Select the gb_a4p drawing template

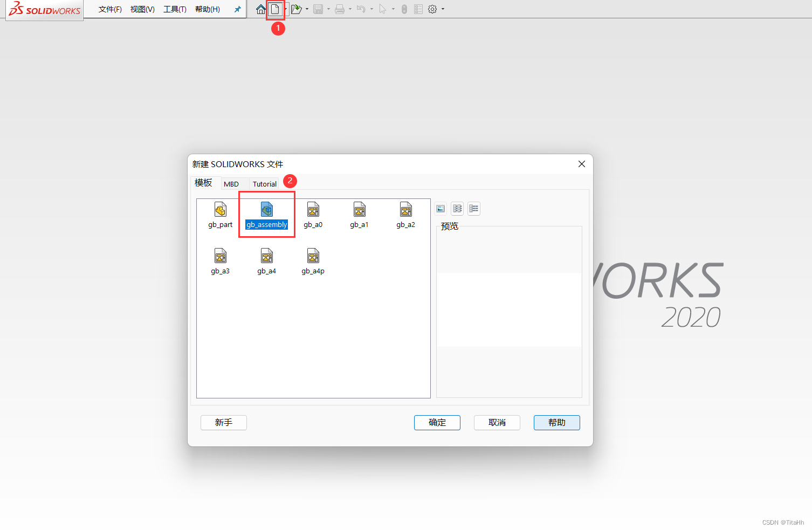tap(313, 261)
